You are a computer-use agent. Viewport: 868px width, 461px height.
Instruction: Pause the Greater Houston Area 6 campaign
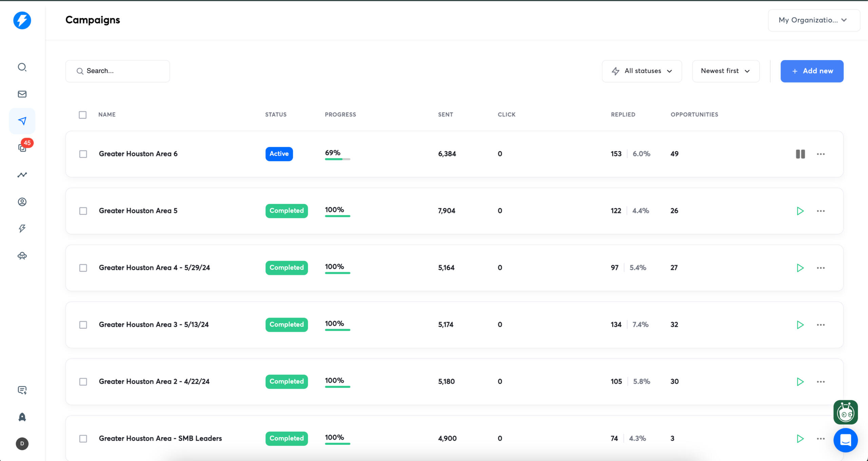coord(800,154)
